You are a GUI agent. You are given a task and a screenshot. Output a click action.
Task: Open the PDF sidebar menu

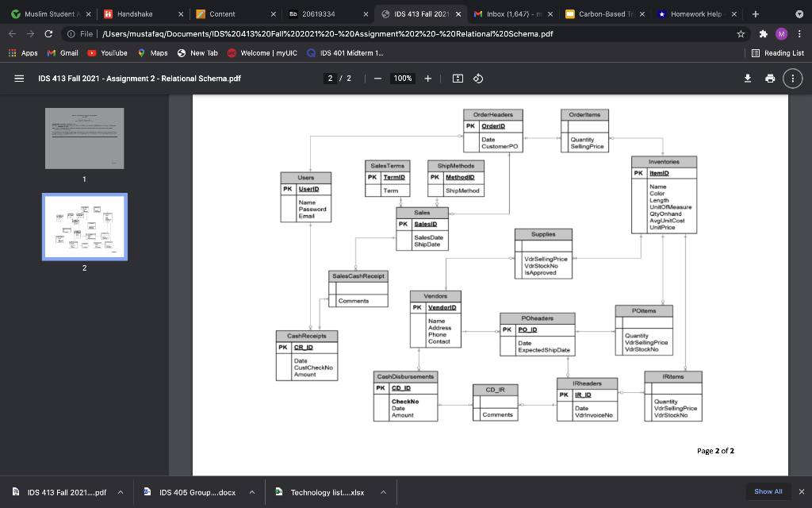pos(19,78)
